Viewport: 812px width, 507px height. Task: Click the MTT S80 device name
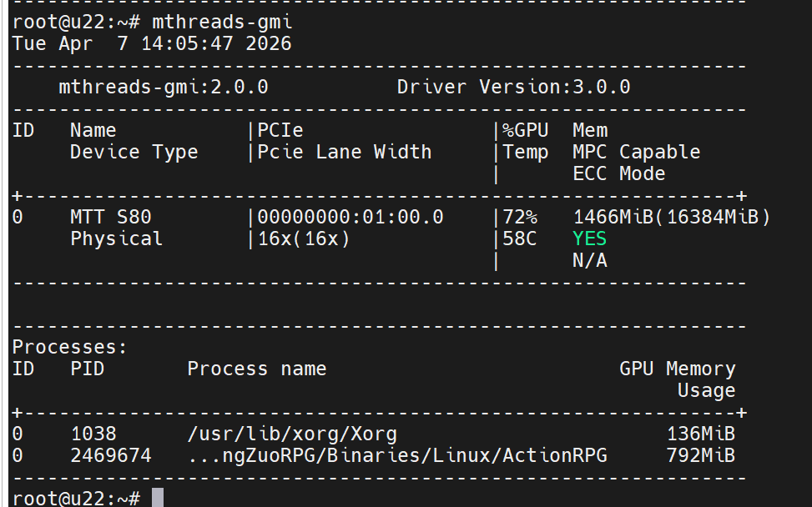click(x=110, y=217)
